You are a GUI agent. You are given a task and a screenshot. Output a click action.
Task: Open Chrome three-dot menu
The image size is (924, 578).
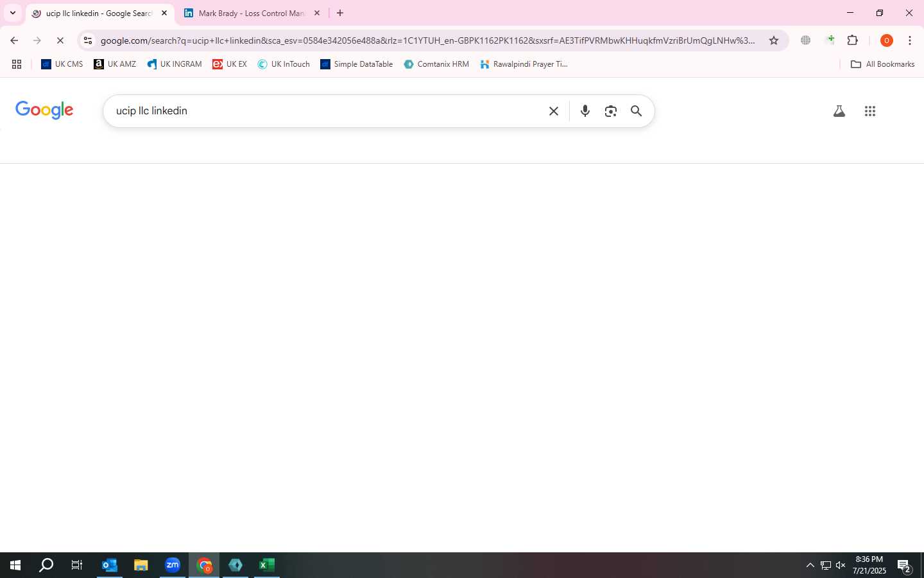click(x=910, y=40)
